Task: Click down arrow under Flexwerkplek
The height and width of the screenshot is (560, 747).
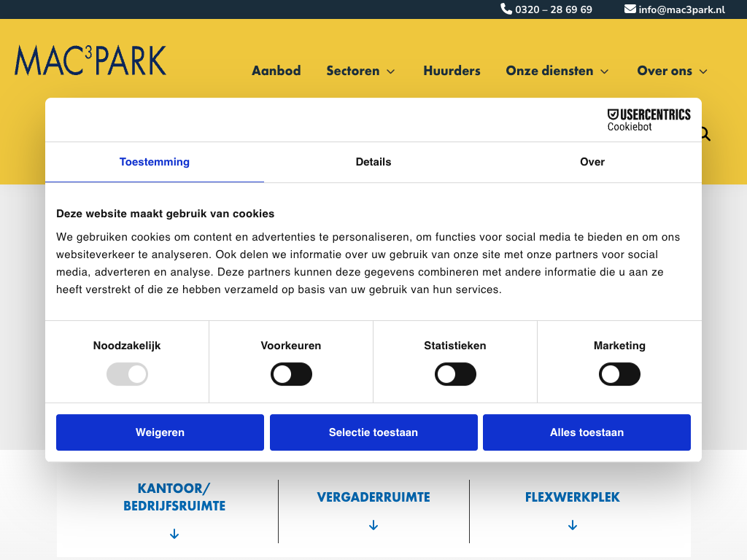Action: [573, 526]
